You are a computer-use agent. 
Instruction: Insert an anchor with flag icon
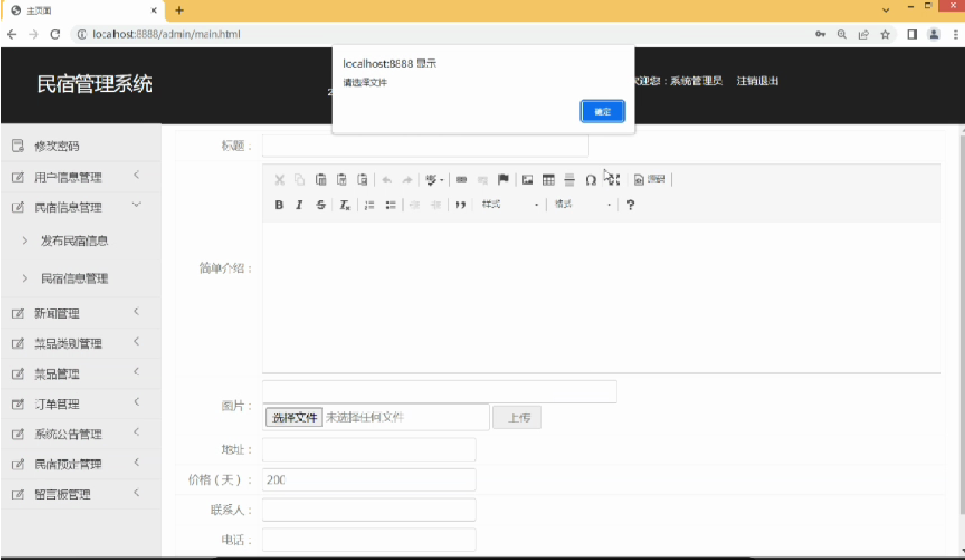point(504,180)
